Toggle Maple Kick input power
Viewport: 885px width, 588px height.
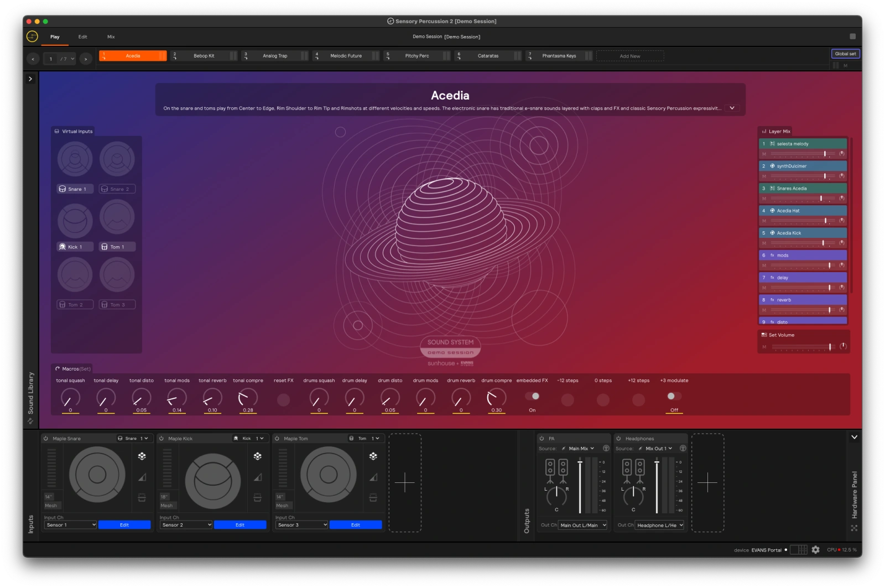pyautogui.click(x=162, y=439)
